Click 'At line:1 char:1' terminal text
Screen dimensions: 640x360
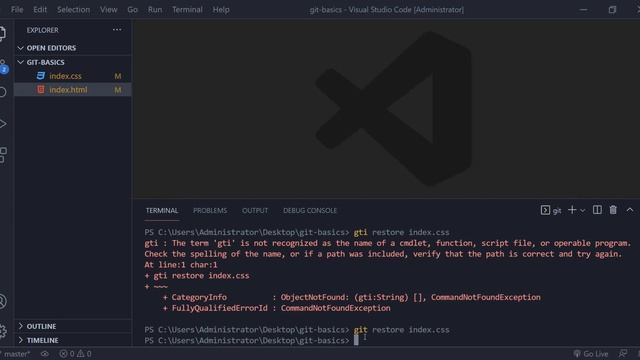(181, 265)
